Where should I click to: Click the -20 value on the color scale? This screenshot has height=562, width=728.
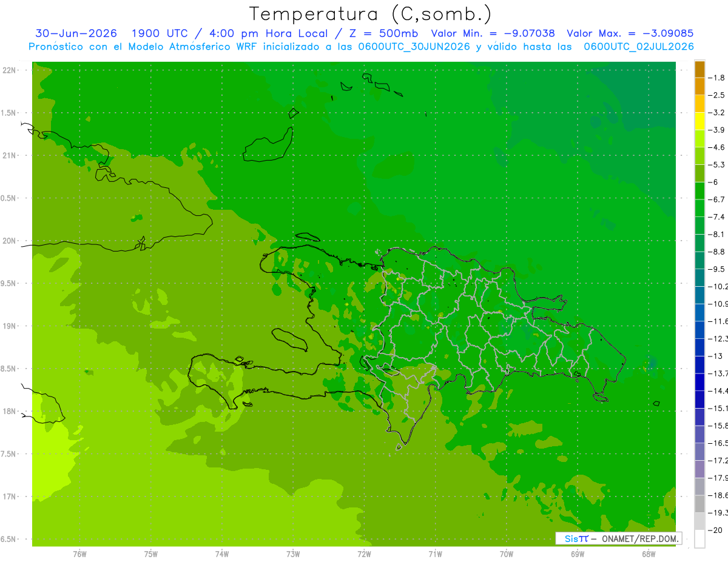click(715, 530)
